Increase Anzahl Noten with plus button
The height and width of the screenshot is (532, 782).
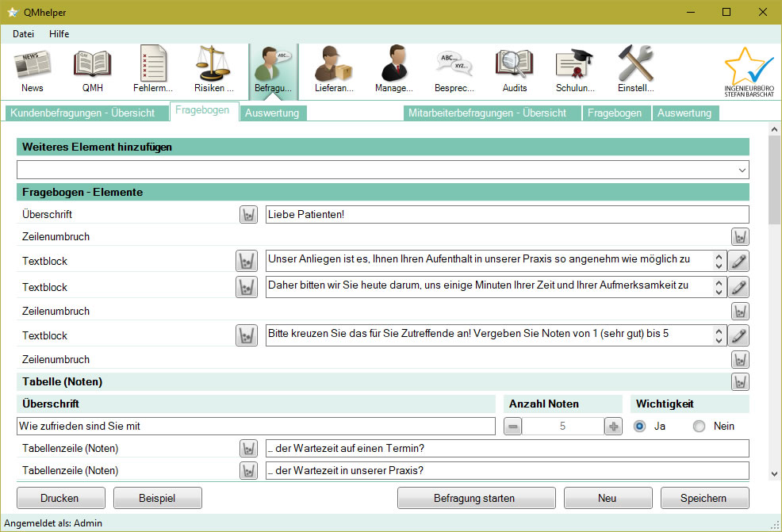613,427
